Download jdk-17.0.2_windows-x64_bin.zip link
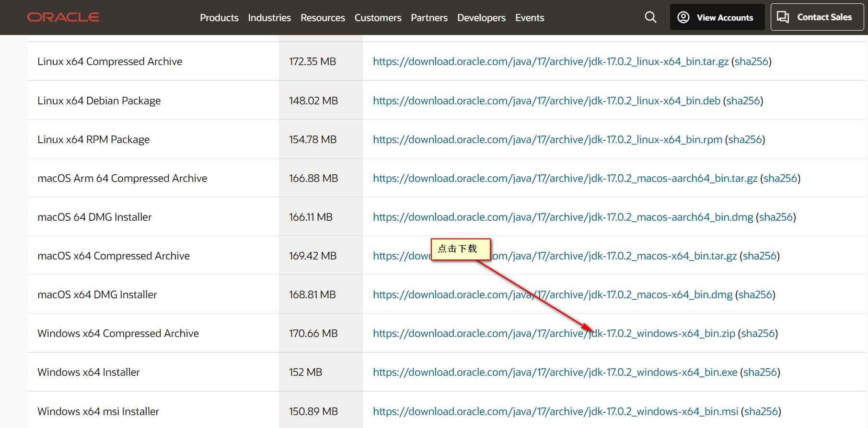868x428 pixels. (x=554, y=333)
